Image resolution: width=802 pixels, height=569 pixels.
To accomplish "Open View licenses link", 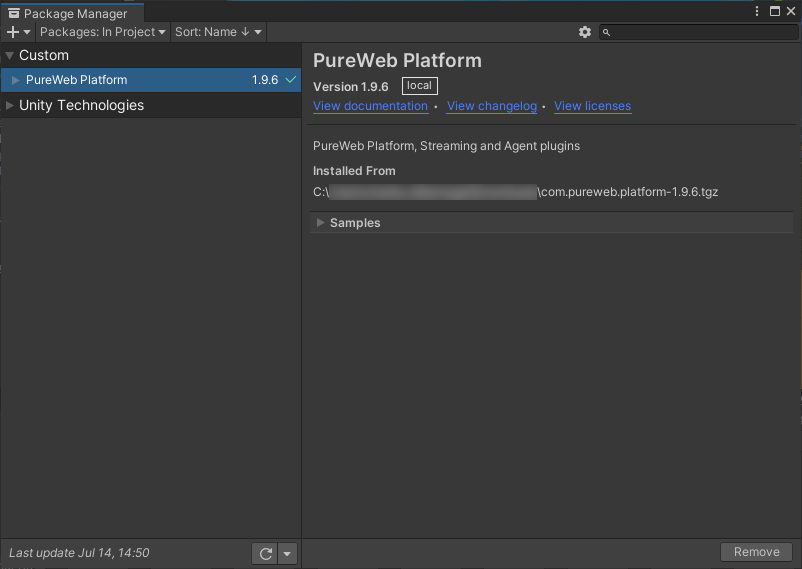I will [592, 106].
